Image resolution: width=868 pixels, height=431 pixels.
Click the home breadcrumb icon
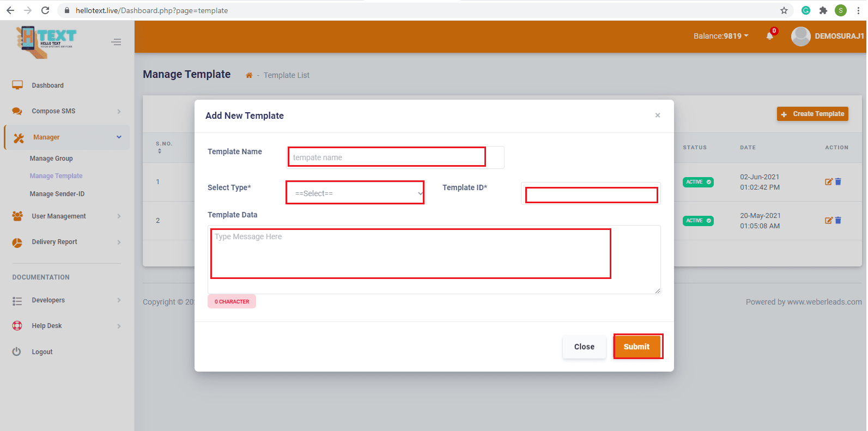click(249, 75)
